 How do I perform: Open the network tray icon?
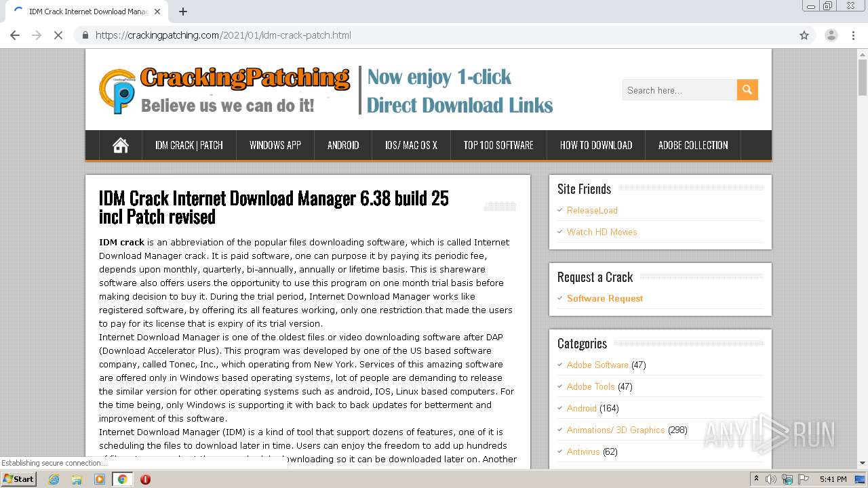787,479
